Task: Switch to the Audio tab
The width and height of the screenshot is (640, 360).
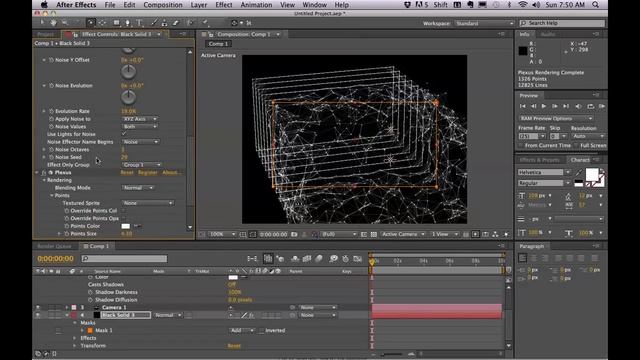Action: coord(548,34)
